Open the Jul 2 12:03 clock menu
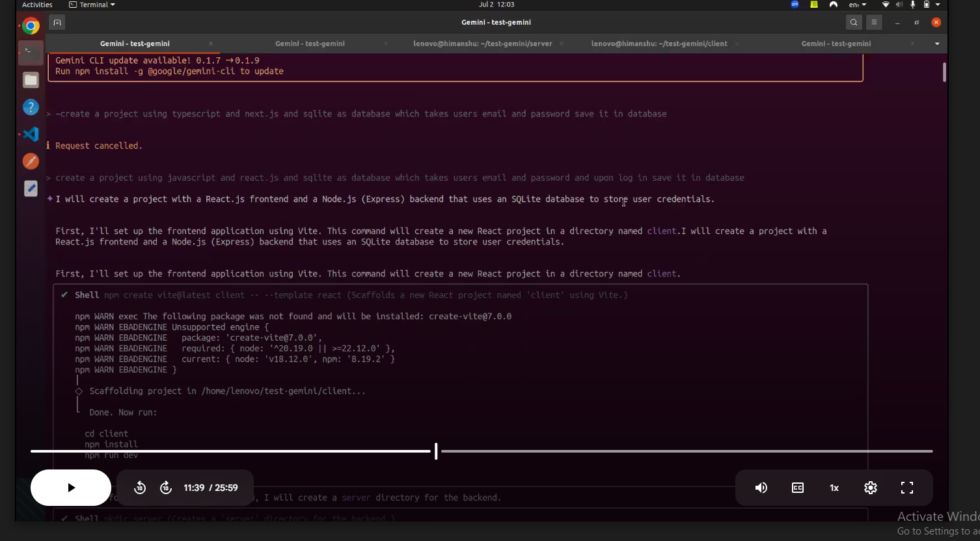This screenshot has height=541, width=980. pos(497,5)
